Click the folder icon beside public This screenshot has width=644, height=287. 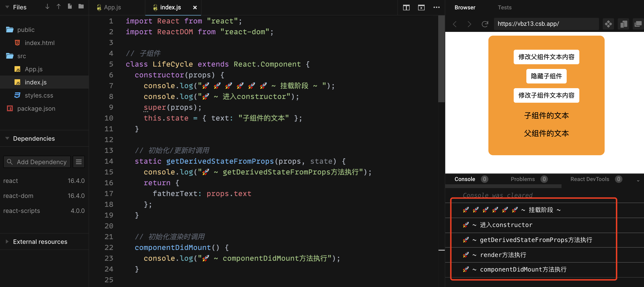pos(10,30)
